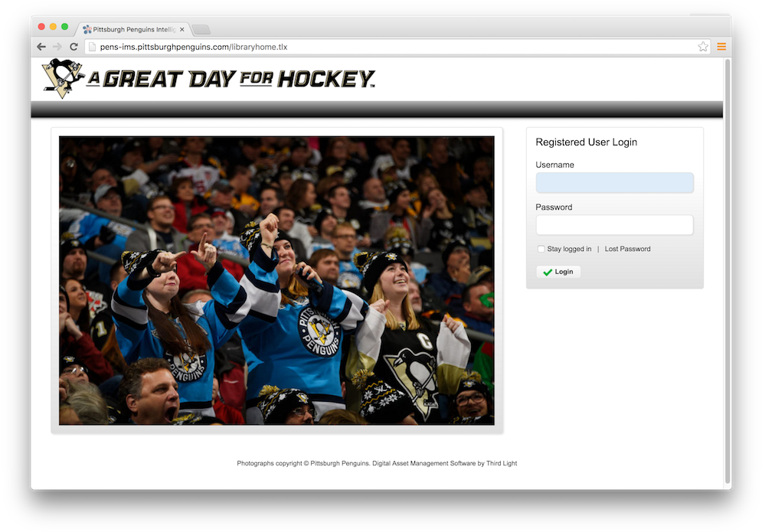The width and height of the screenshot is (762, 532).
Task: Click the green checkmark Login button
Action: coord(558,271)
